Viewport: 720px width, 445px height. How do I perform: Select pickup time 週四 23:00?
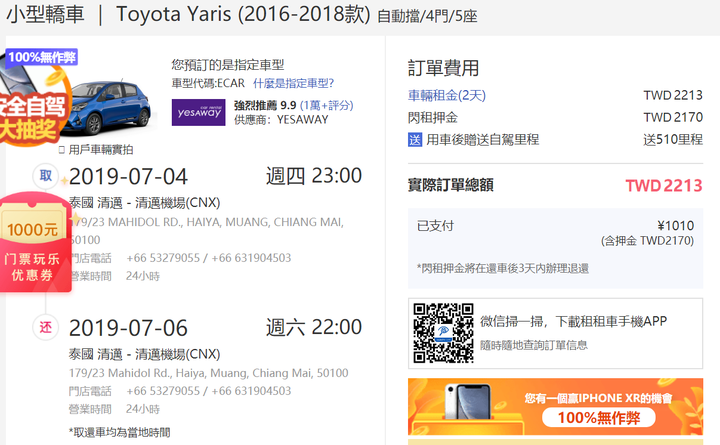(314, 176)
